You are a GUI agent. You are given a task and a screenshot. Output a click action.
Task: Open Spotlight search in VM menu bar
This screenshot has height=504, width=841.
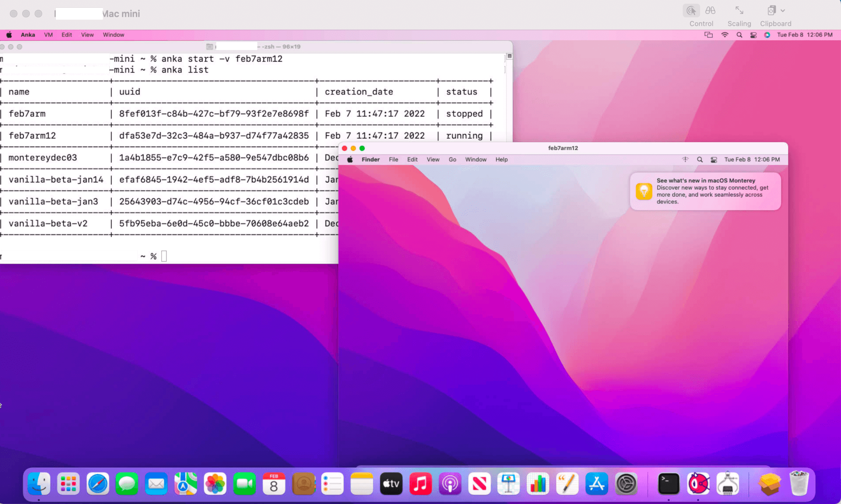[x=700, y=160]
